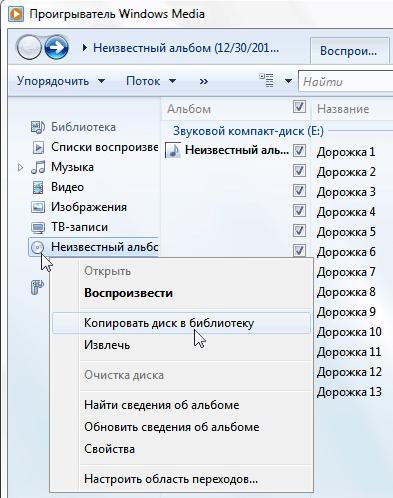Select the Видео library icon
This screenshot has width=393, height=498.
coord(38,187)
